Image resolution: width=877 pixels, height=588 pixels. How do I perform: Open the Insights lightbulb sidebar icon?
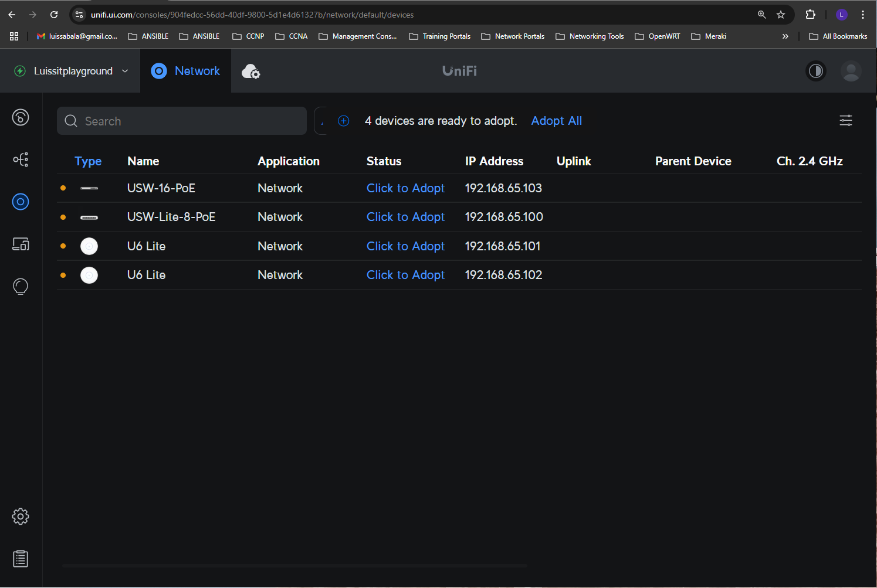pos(21,287)
